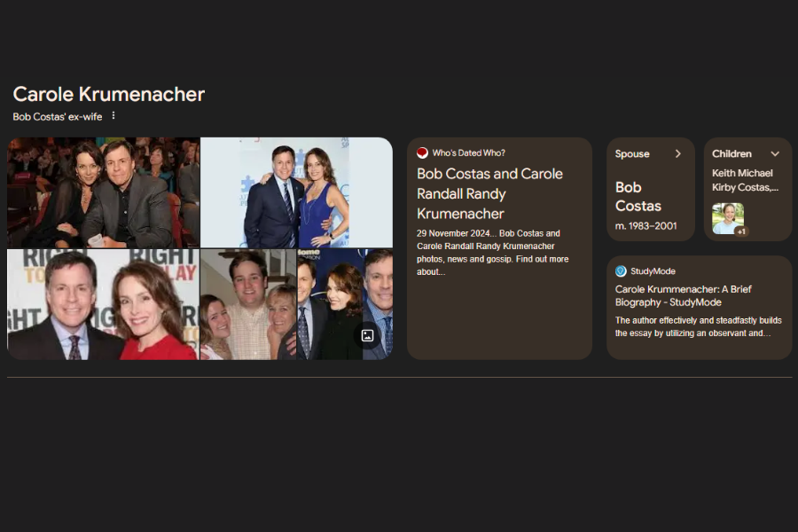The width and height of the screenshot is (798, 532).
Task: Open photo of woman in black turtleneck
Action: [330, 304]
